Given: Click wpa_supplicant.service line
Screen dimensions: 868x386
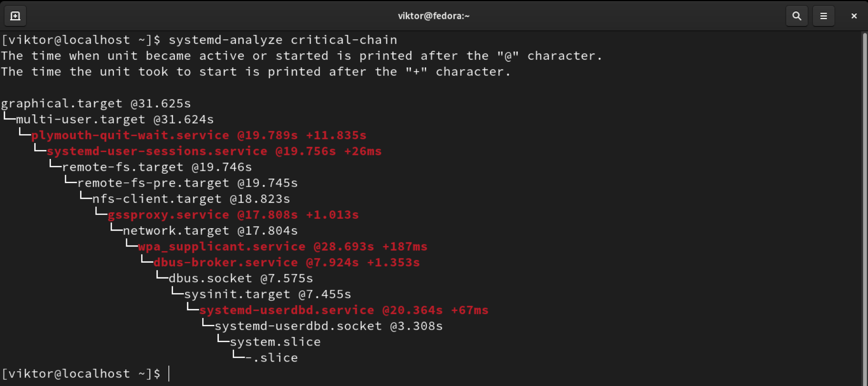Looking at the screenshot, I should 282,246.
